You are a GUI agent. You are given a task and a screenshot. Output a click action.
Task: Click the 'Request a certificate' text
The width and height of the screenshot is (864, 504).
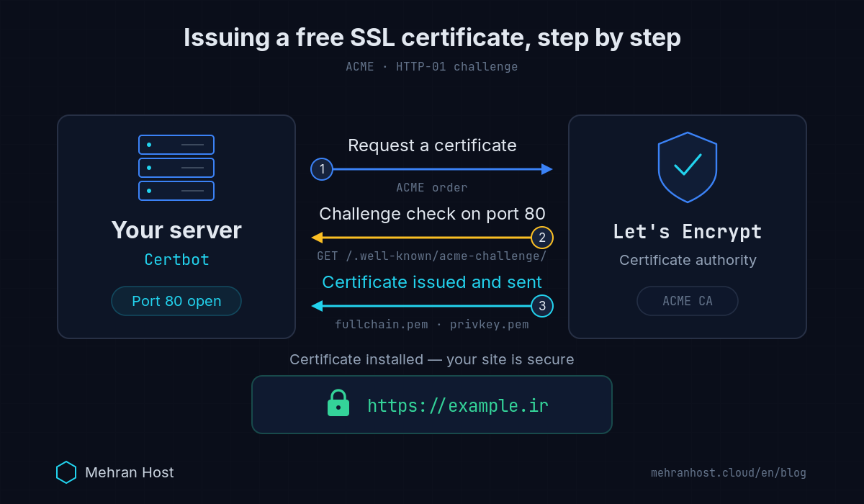(432, 145)
